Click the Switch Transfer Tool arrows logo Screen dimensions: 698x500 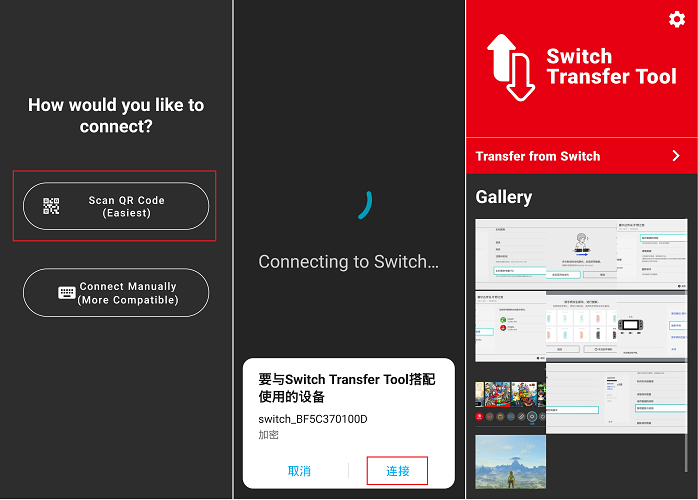pos(511,68)
